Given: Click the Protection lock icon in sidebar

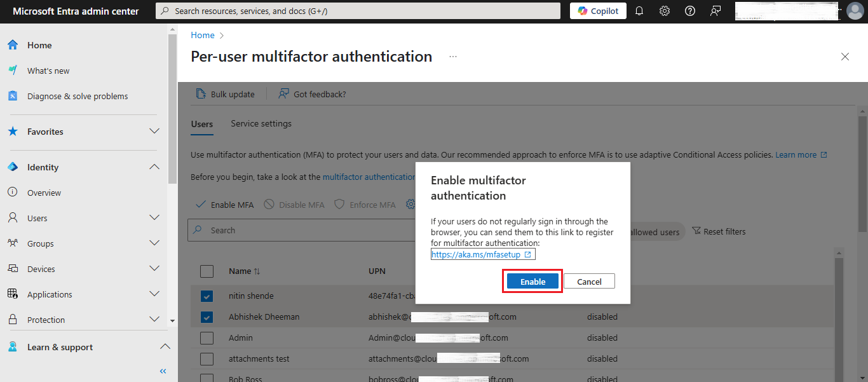Looking at the screenshot, I should click(13, 320).
